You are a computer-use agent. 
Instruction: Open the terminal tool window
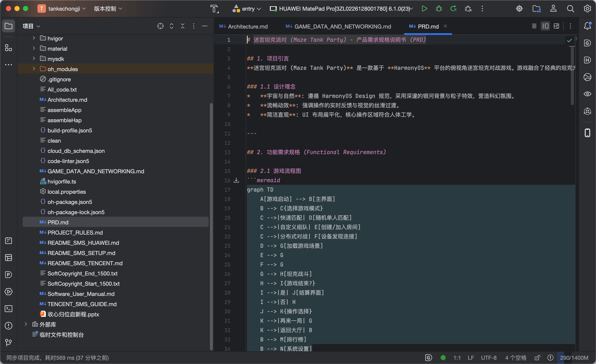9,308
